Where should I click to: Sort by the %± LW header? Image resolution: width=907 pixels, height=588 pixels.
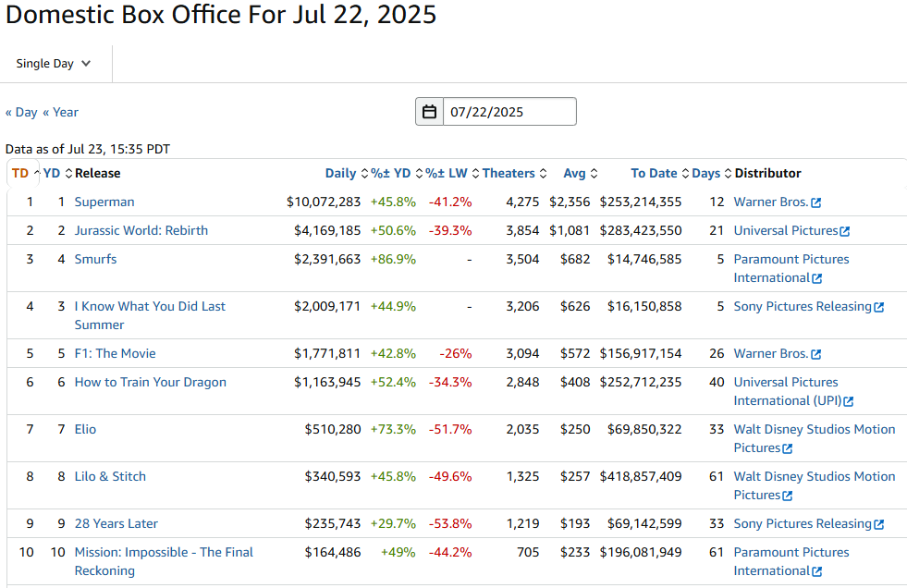[x=446, y=174]
